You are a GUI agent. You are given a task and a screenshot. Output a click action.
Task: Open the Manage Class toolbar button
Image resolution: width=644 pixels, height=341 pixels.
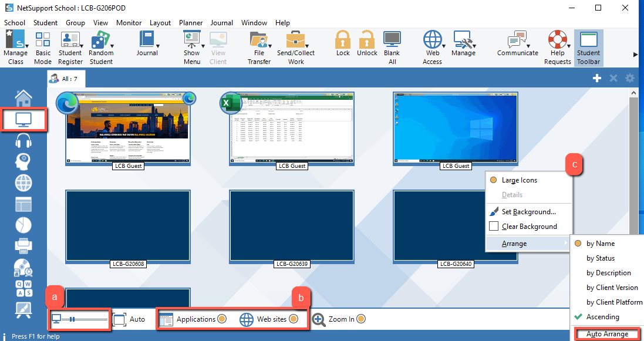[x=15, y=48]
